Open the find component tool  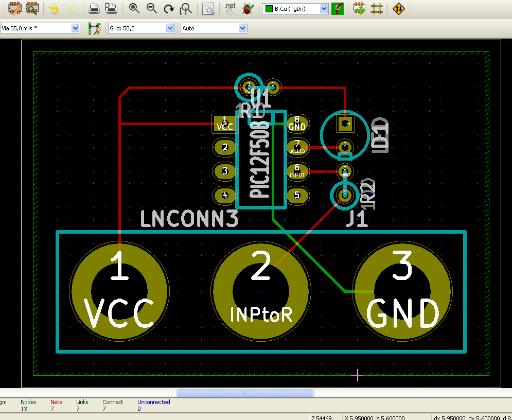tap(208, 9)
